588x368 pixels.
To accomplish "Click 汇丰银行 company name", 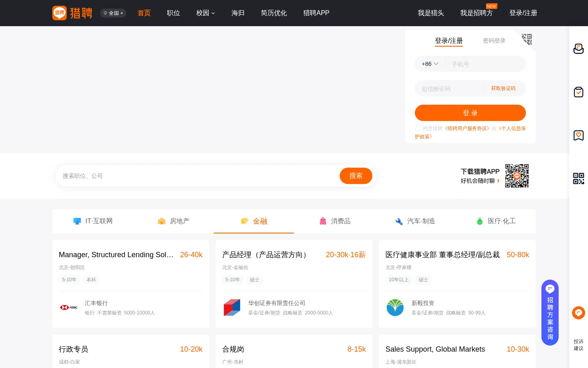I will click(x=96, y=303).
